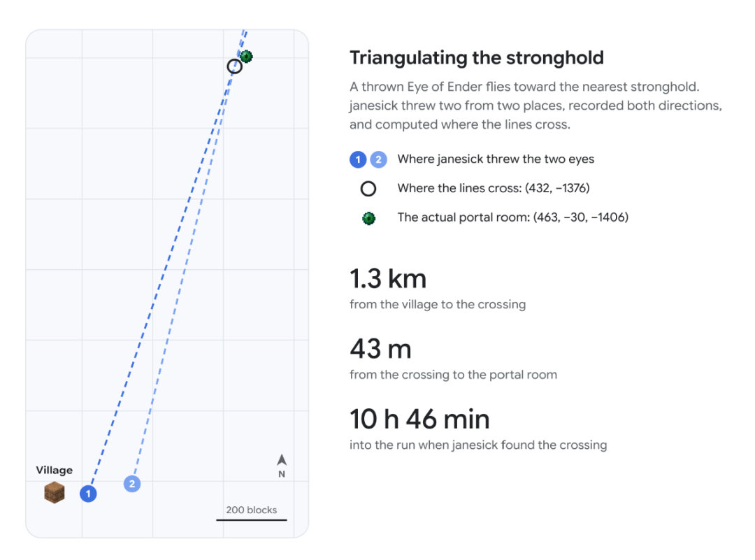Click the north compass arrow
755x560 pixels.
click(282, 460)
